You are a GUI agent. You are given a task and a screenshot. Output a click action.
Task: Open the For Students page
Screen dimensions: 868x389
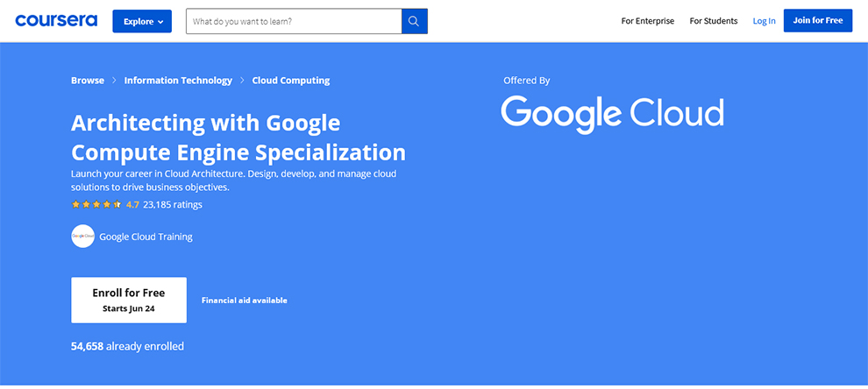[714, 21]
